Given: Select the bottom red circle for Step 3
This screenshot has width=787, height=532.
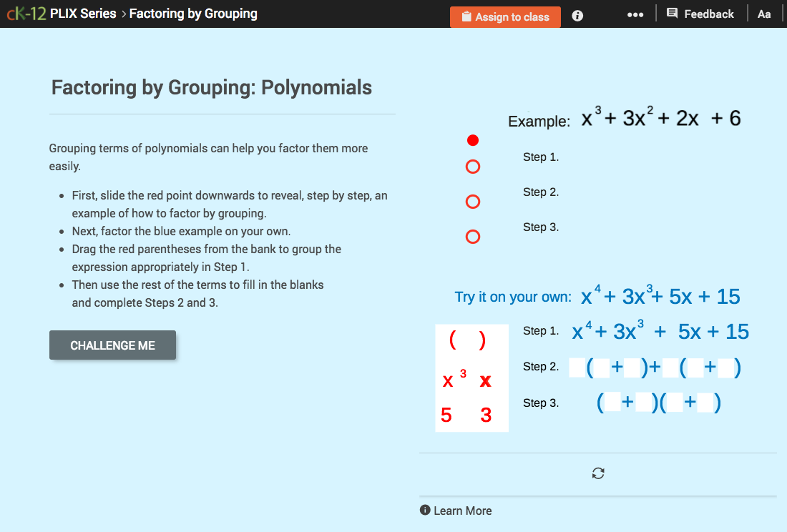Looking at the screenshot, I should [x=472, y=236].
